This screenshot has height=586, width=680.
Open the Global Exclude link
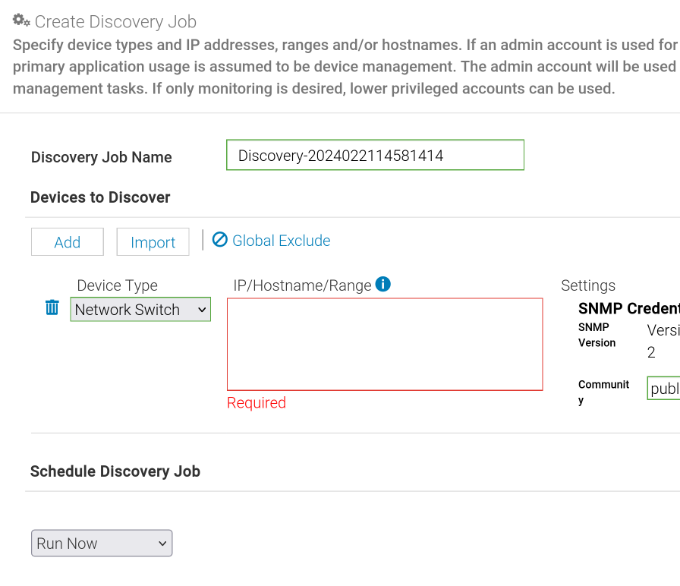281,240
